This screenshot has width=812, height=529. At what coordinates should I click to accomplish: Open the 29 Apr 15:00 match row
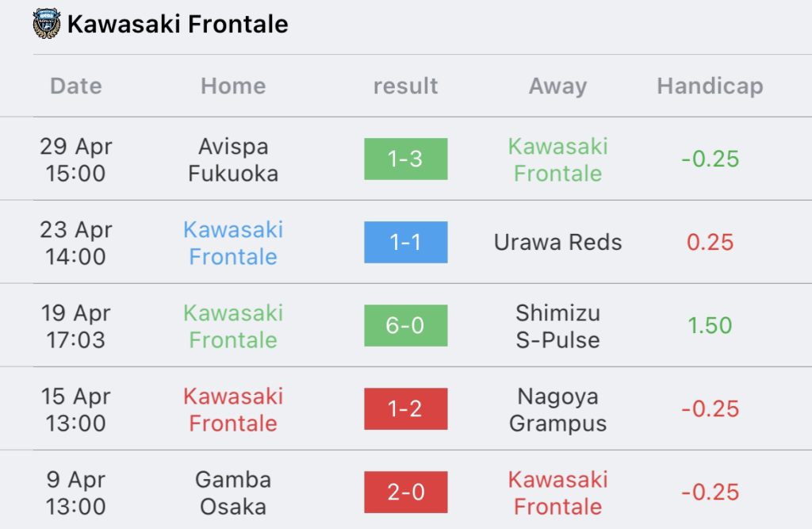pyautogui.click(x=406, y=159)
